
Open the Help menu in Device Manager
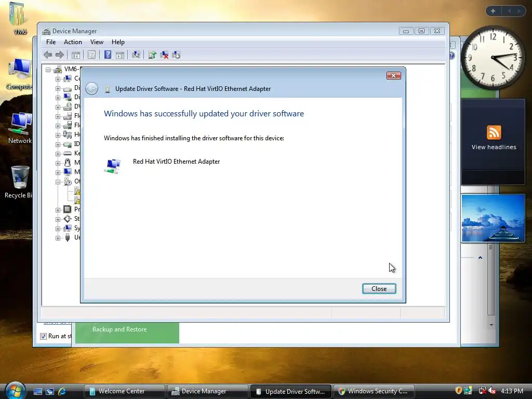coord(118,42)
